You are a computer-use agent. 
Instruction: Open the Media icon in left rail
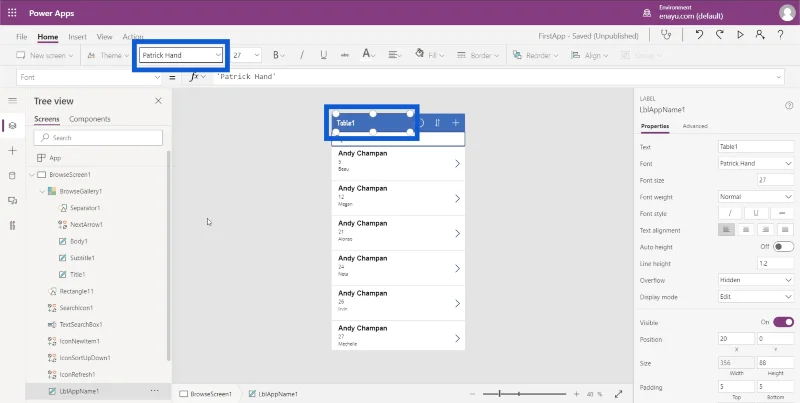[x=12, y=200]
